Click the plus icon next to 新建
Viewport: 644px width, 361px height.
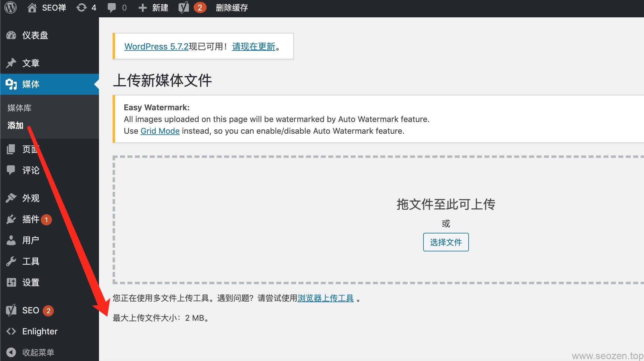click(142, 8)
